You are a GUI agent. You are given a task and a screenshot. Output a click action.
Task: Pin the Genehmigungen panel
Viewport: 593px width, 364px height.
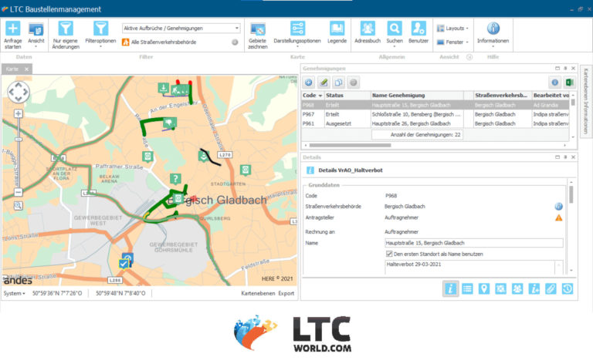tap(565, 69)
